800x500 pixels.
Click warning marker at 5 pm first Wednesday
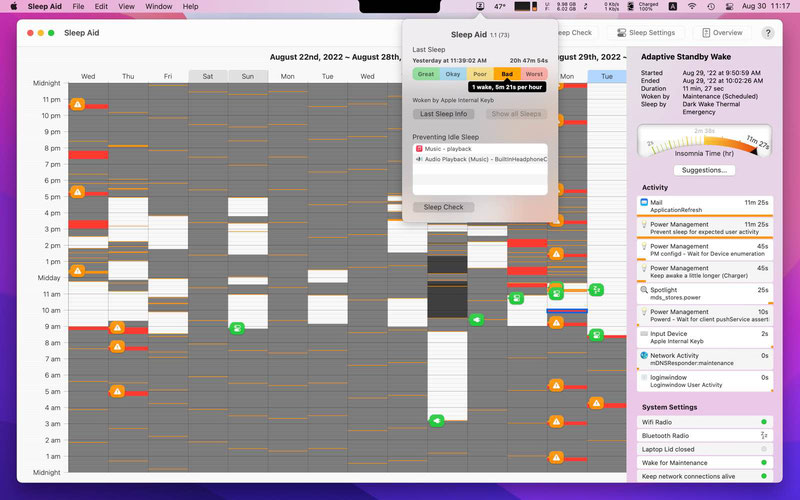(78, 192)
